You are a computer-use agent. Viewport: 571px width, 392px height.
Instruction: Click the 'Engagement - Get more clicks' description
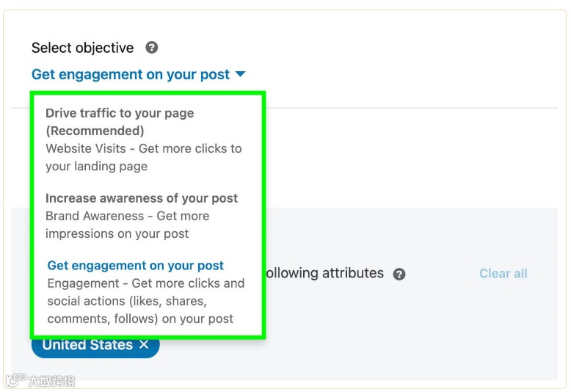145,283
